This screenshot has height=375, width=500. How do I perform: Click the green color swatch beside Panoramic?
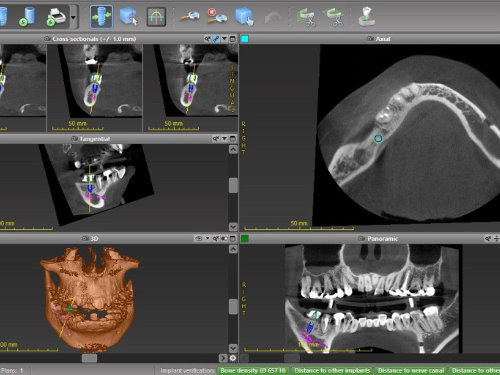click(245, 239)
